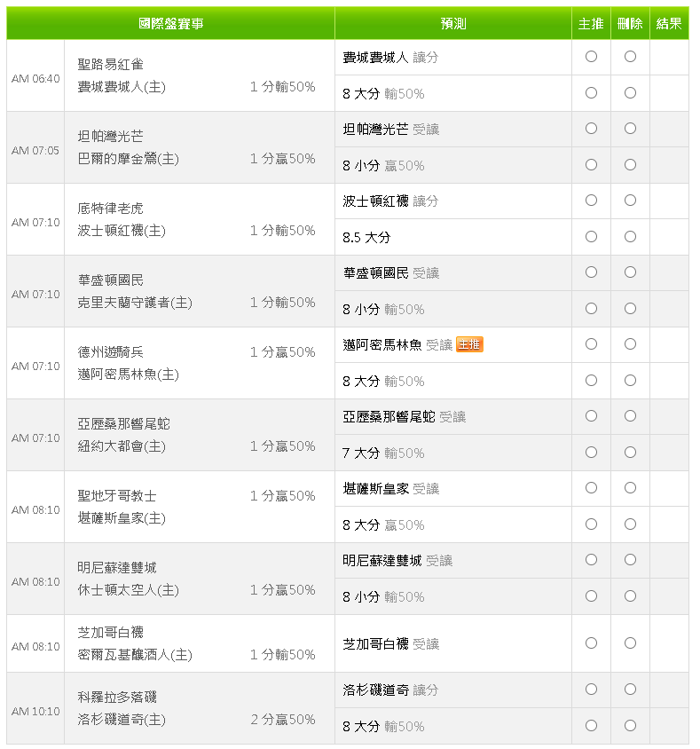Select 刪除 radio for 波士頓紅襪 讓分

(630, 201)
